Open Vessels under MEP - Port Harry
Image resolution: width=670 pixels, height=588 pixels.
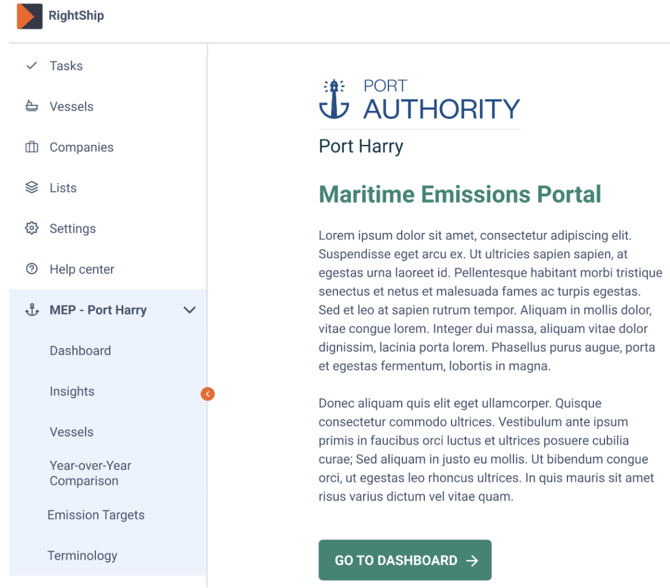71,432
